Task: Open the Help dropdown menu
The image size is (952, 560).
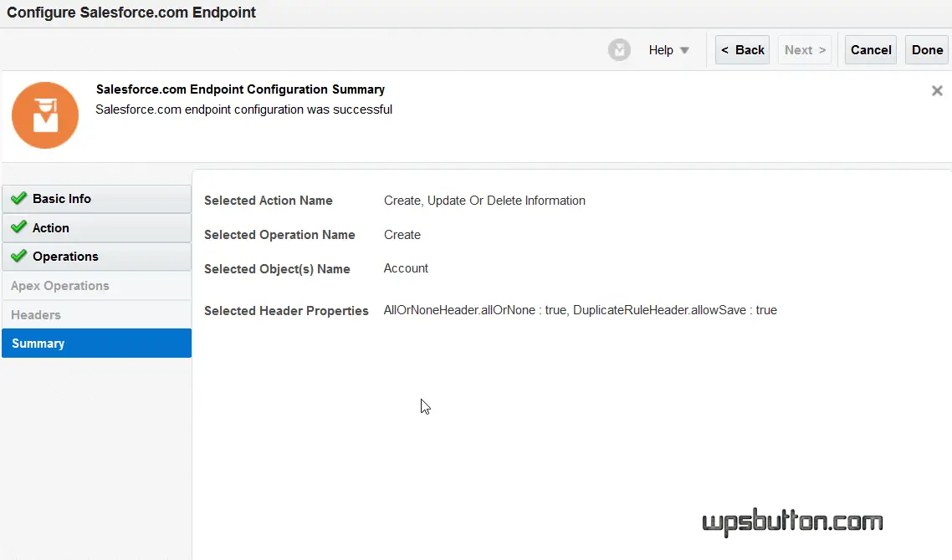Action: pyautogui.click(x=668, y=50)
